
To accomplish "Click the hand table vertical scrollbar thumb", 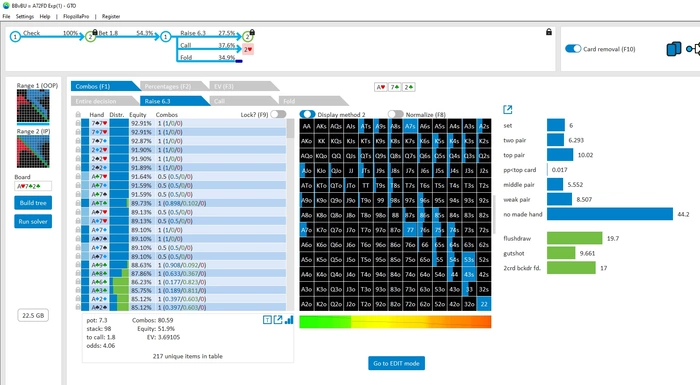I will (291, 129).
